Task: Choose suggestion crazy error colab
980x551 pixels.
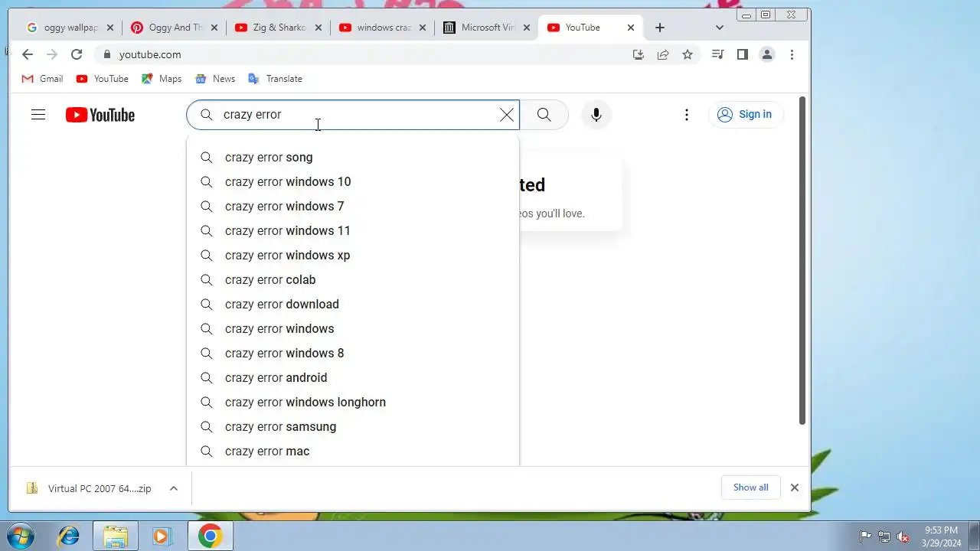Action: [x=353, y=279]
